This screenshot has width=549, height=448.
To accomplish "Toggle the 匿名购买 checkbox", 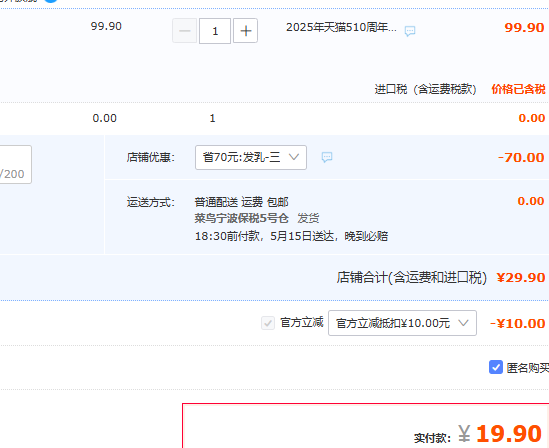I will (496, 367).
